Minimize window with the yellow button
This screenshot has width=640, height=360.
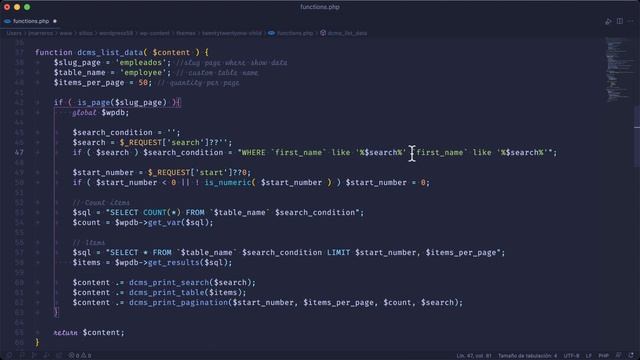pyautogui.click(x=17, y=7)
